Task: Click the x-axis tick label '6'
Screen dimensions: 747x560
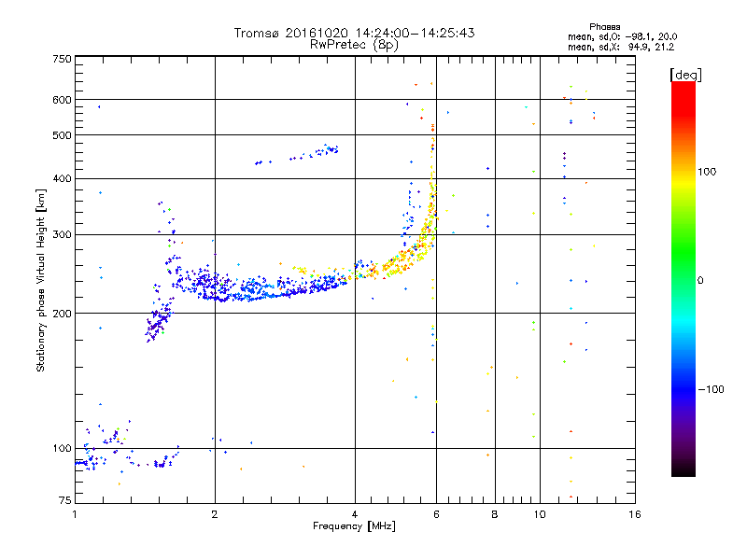Action: (436, 514)
